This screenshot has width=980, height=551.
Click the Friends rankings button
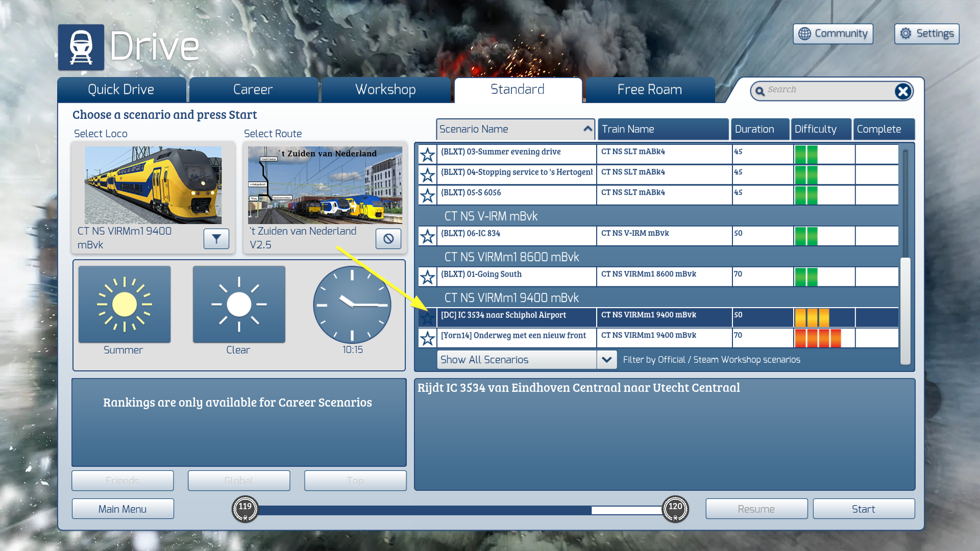[122, 481]
